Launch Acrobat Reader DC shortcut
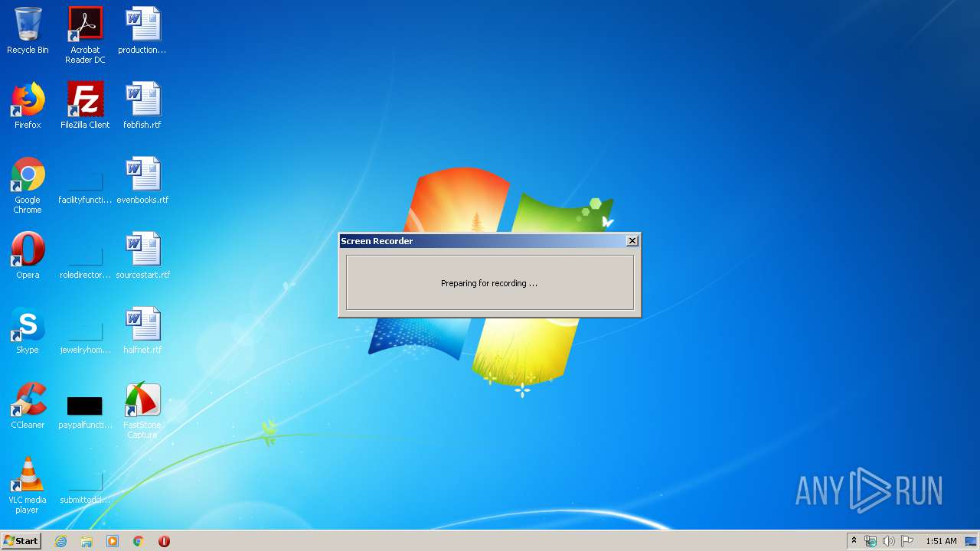 click(85, 35)
